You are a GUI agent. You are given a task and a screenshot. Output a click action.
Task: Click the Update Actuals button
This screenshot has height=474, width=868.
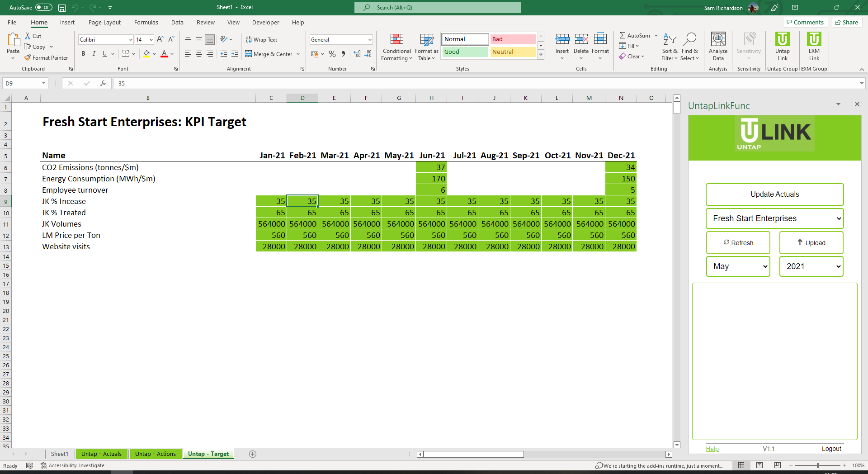(775, 194)
